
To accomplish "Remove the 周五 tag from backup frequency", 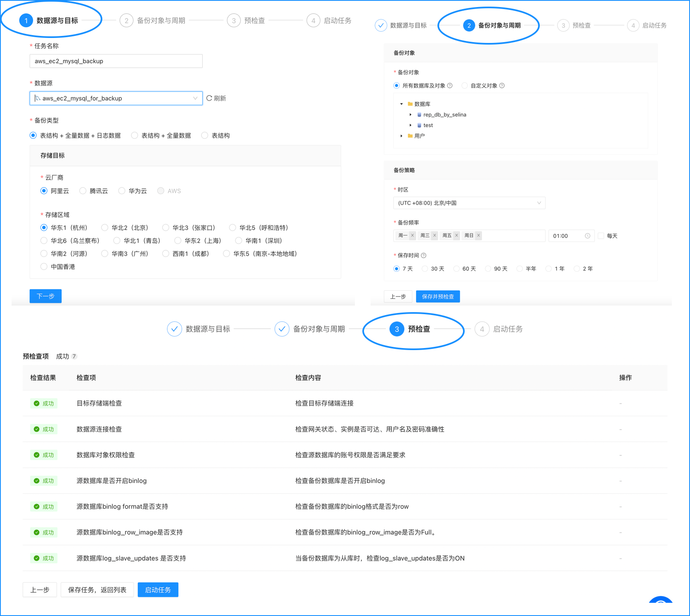I will [x=456, y=235].
